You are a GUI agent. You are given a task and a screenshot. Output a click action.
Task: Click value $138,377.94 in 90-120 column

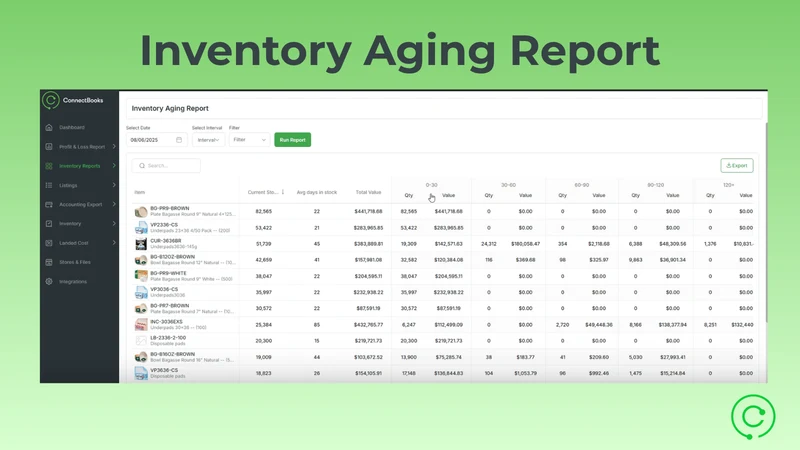tap(672, 324)
